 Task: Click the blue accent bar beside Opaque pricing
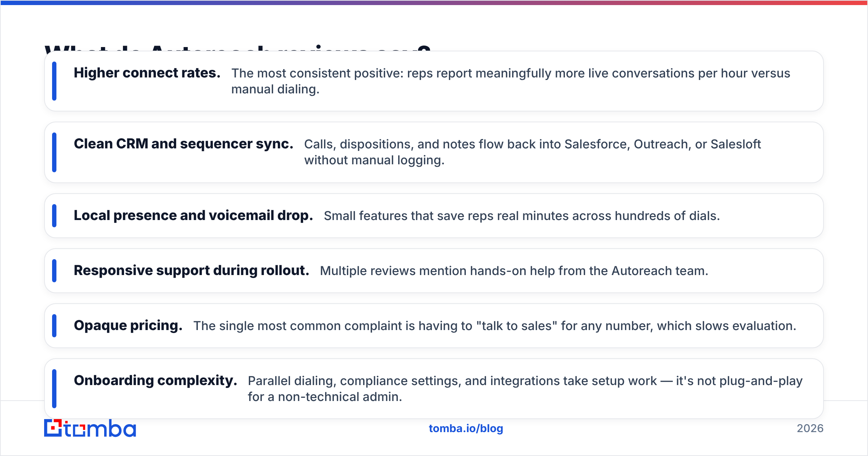(x=54, y=326)
